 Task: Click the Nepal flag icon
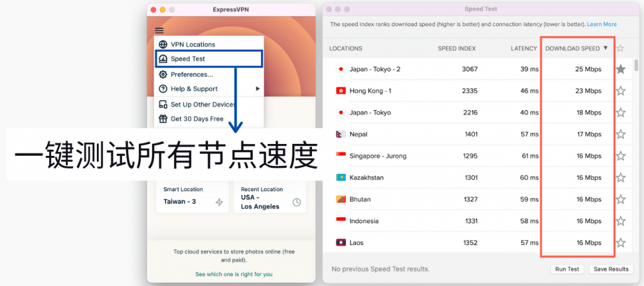pyautogui.click(x=340, y=134)
